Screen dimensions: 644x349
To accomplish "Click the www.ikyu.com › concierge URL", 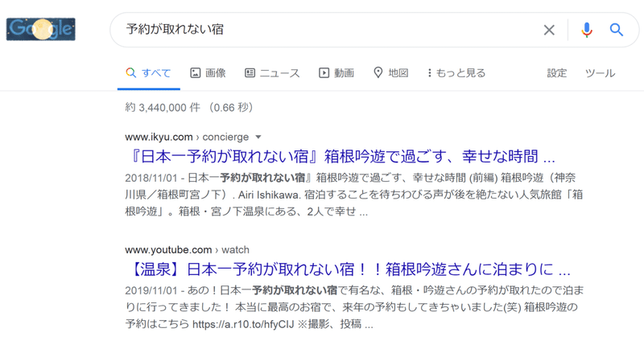I will click(x=187, y=137).
